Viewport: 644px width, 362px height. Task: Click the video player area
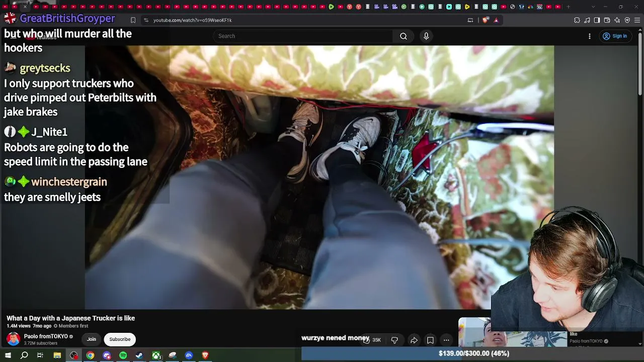[x=319, y=177]
